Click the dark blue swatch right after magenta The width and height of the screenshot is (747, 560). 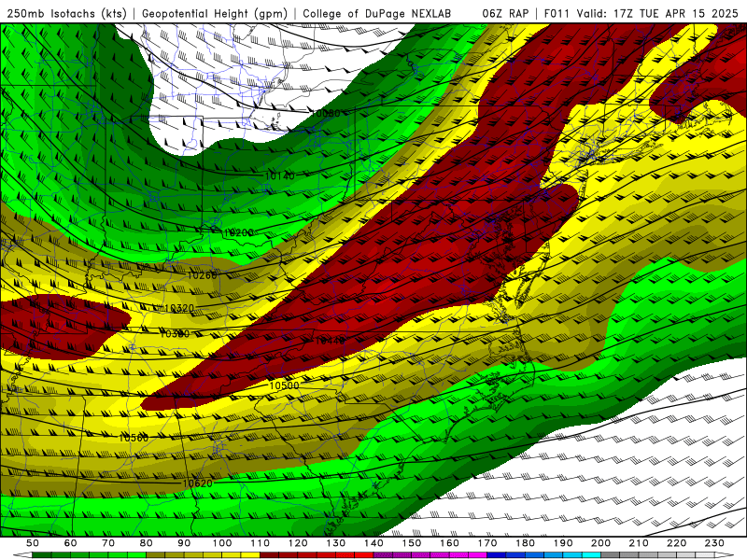[x=497, y=555]
